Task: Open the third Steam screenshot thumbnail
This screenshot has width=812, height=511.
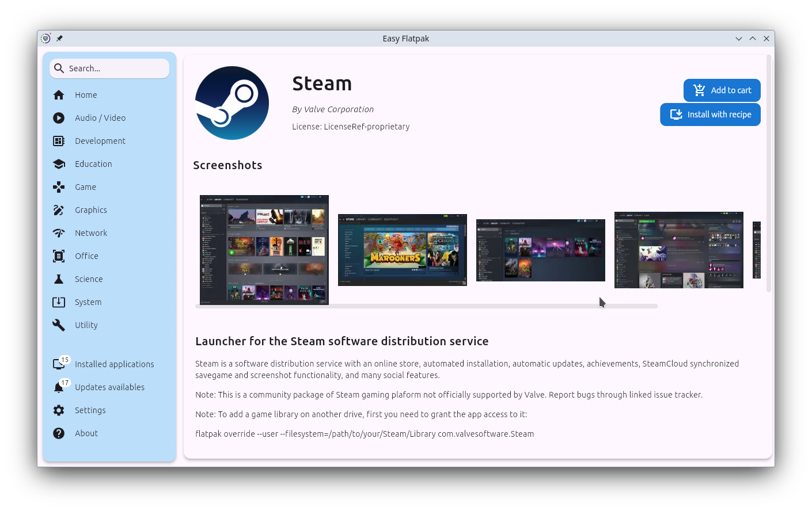Action: pyautogui.click(x=541, y=250)
